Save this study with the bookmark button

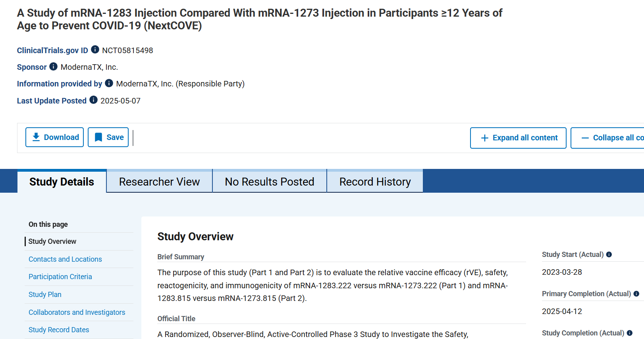point(108,137)
